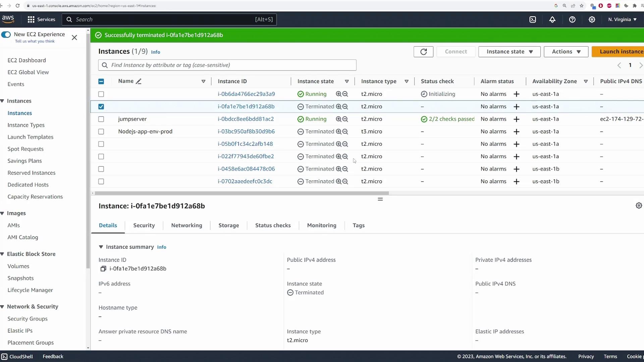Viewport: 644px width, 362px height.
Task: Toggle the New EC2 Experience switch
Action: (x=6, y=35)
